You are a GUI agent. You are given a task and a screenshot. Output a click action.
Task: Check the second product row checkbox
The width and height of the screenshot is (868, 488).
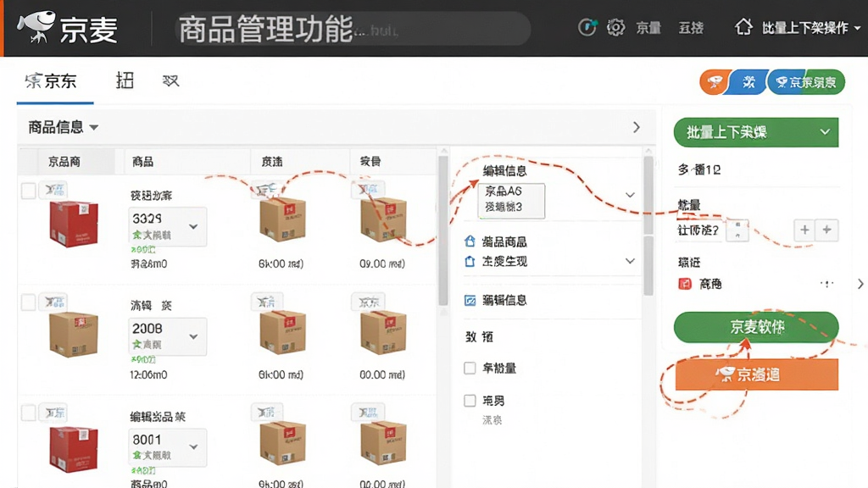[28, 302]
